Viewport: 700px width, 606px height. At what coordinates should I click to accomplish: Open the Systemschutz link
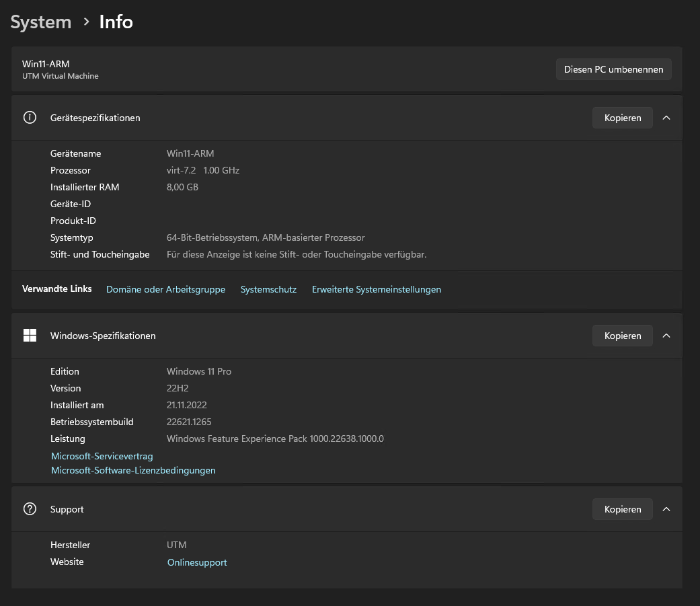coord(268,290)
